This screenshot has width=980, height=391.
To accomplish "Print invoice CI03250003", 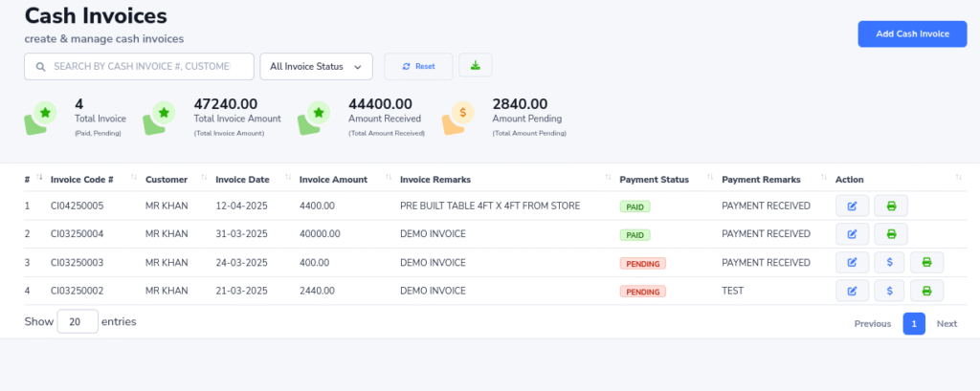I will tap(926, 263).
